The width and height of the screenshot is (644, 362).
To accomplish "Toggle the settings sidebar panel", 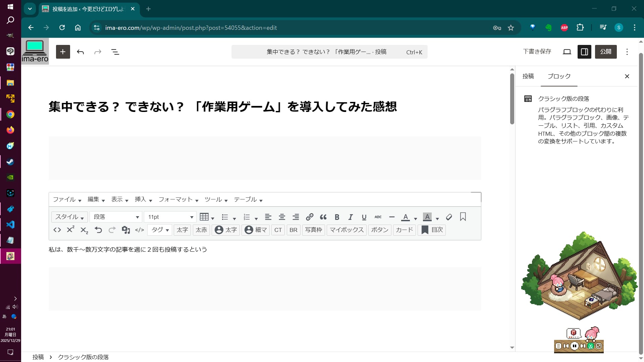I will 584,52.
